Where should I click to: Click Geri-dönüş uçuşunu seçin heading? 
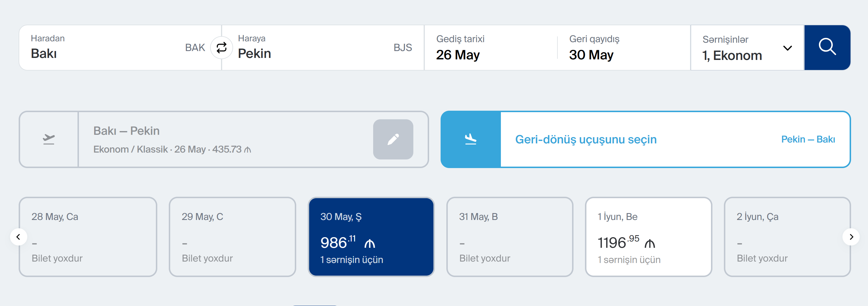tap(586, 139)
